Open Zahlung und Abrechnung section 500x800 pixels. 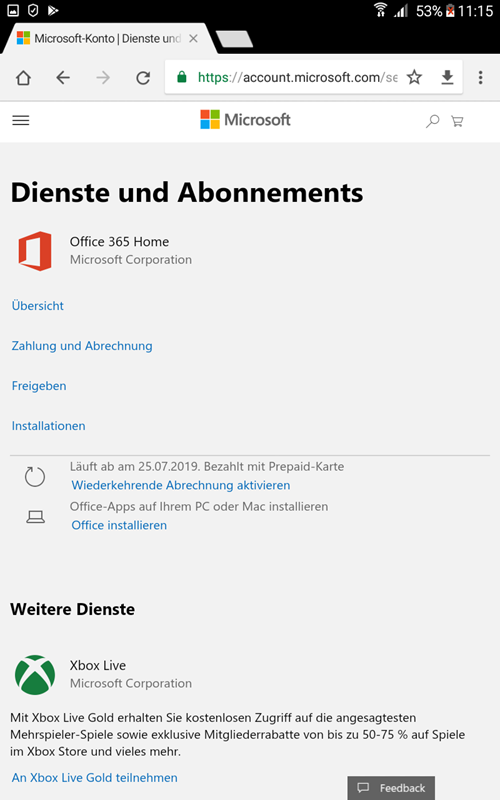click(82, 346)
